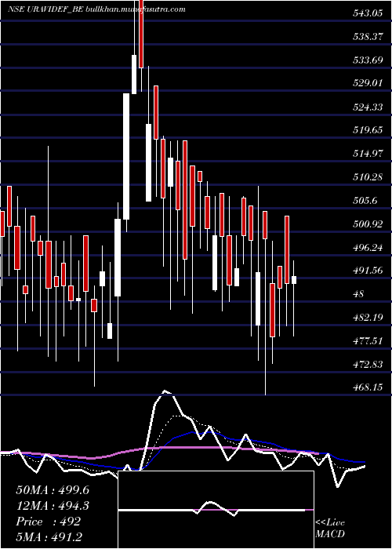
Task: Click the 514.97 price axis label
Action: [367, 154]
